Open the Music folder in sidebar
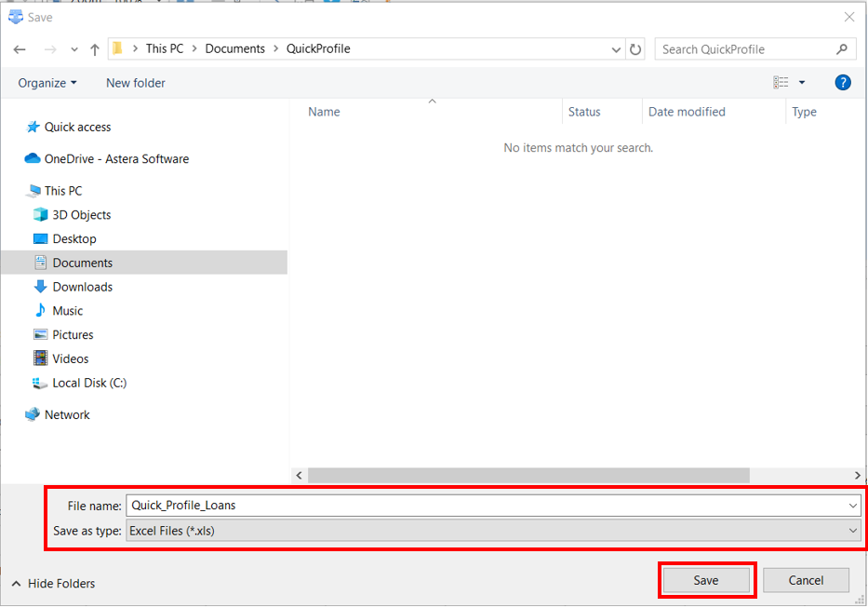The width and height of the screenshot is (868, 608). point(67,311)
